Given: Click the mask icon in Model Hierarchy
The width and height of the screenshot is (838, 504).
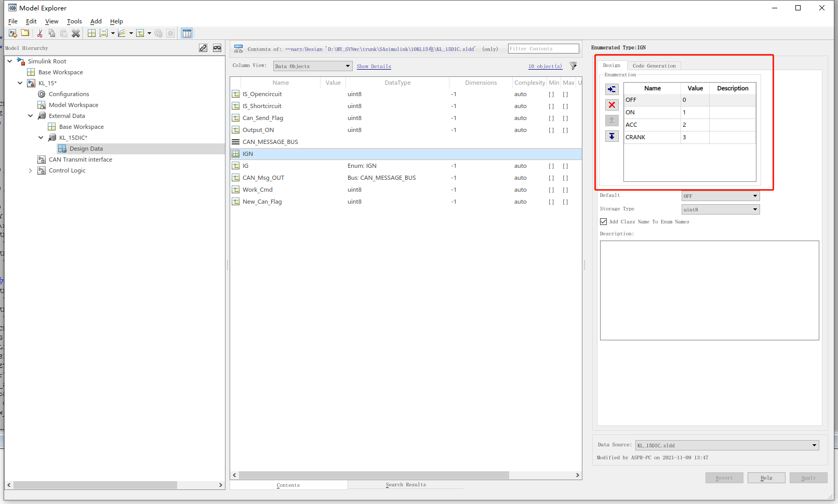Looking at the screenshot, I should pos(217,48).
